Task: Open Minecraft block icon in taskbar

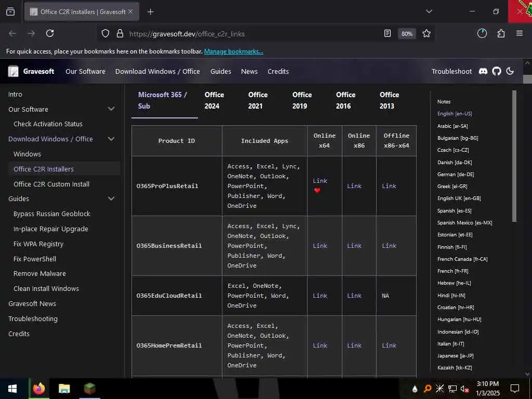Action: (89, 389)
